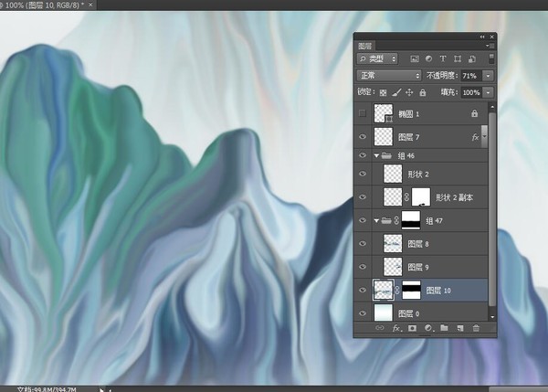Collapse the 组 47 group triangle
The width and height of the screenshot is (548, 392).
click(376, 220)
